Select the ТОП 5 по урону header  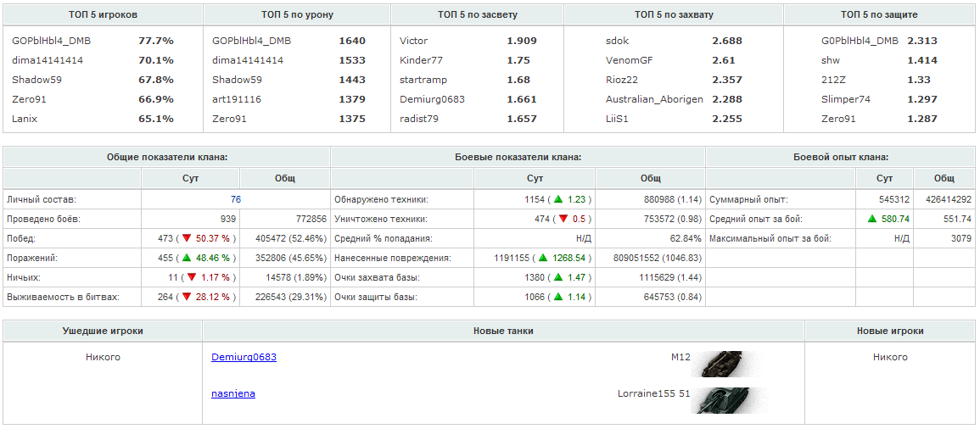[x=296, y=14]
